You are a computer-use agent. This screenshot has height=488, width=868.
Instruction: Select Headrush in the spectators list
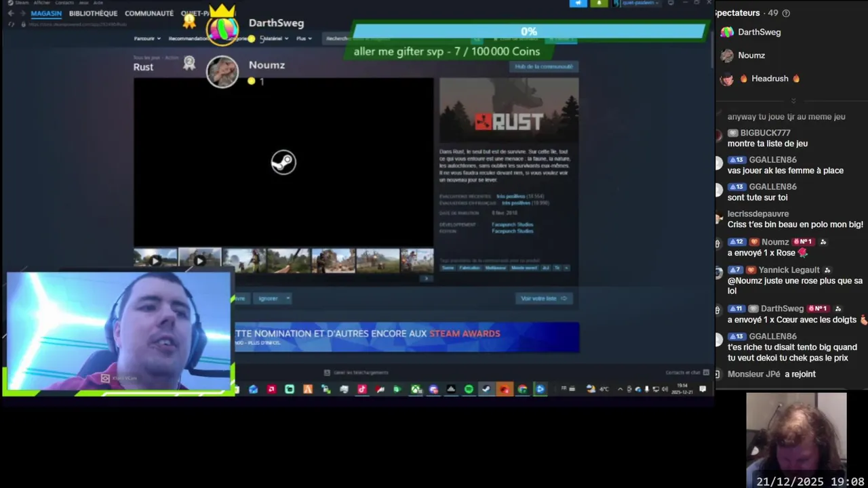click(760, 79)
